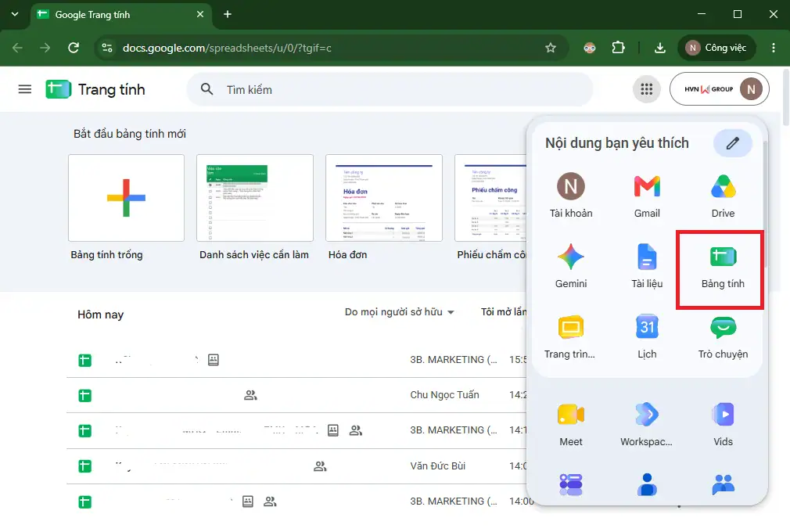Close the Google apps grid launcher
790x532 pixels.
(646, 90)
